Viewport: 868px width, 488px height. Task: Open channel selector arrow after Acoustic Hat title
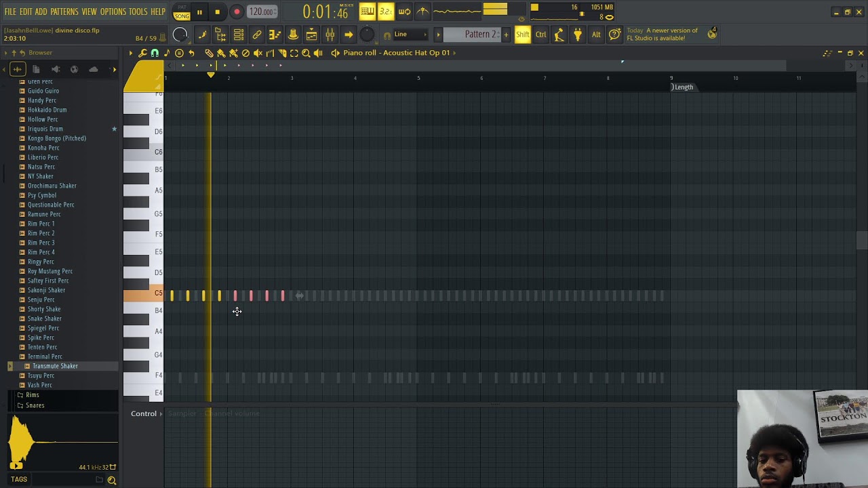[454, 53]
